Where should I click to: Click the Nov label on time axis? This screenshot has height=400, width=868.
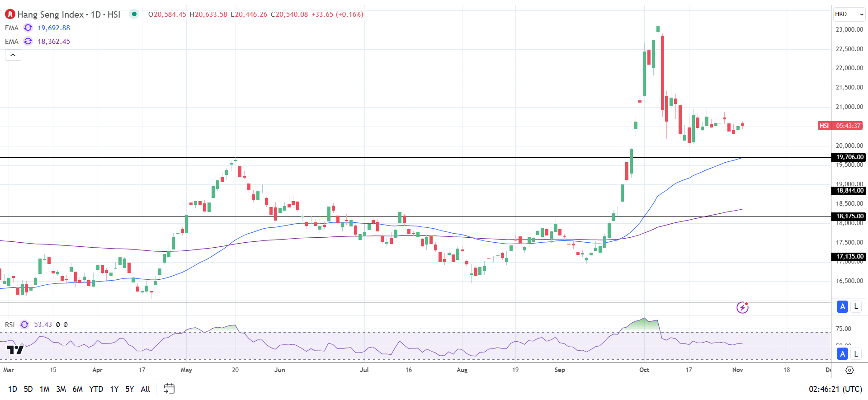[x=737, y=370]
